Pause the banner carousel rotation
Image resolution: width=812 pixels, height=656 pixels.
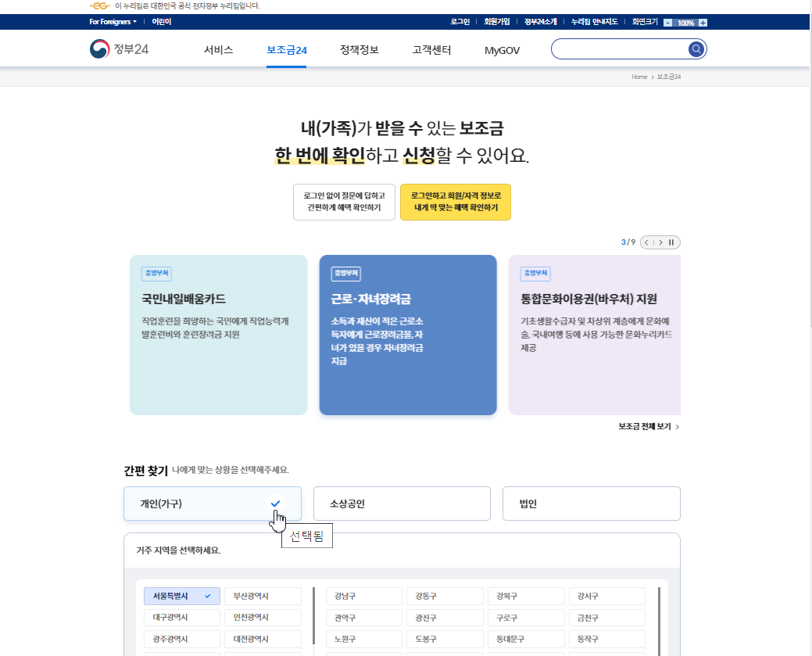coord(673,242)
